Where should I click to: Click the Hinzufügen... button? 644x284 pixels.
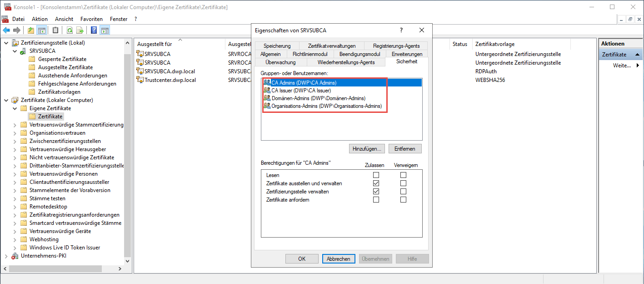pyautogui.click(x=367, y=149)
